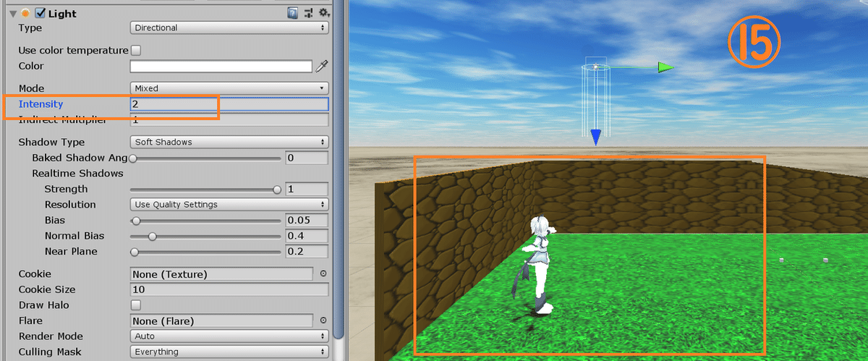
Task: Open the Light component help reference icon
Action: point(293,13)
